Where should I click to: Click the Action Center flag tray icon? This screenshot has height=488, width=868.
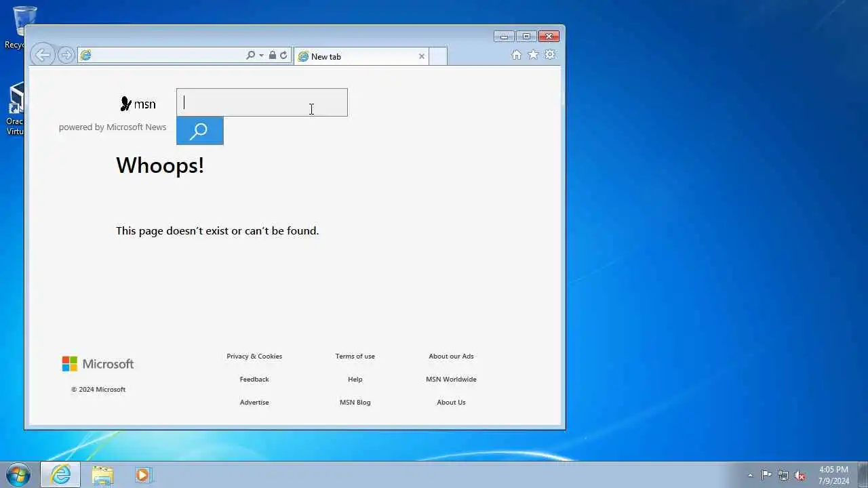point(766,475)
